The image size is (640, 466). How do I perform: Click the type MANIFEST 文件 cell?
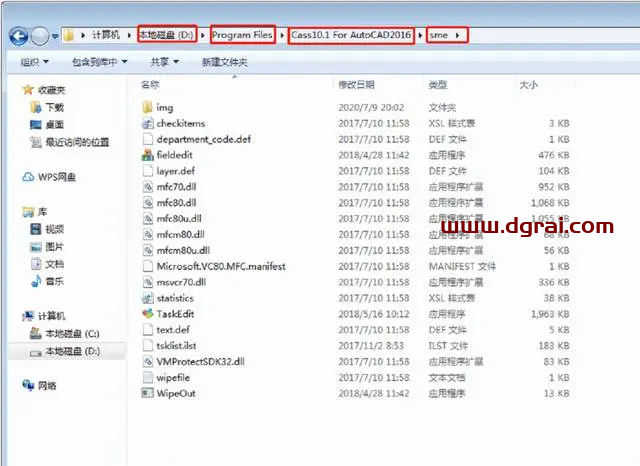(x=462, y=266)
